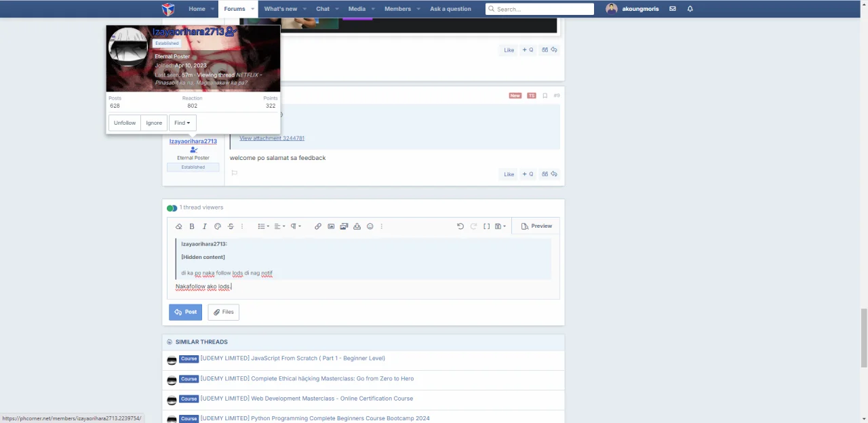This screenshot has width=868, height=423.
Task: Click the download-style insert icon in editor
Action: pos(357,226)
